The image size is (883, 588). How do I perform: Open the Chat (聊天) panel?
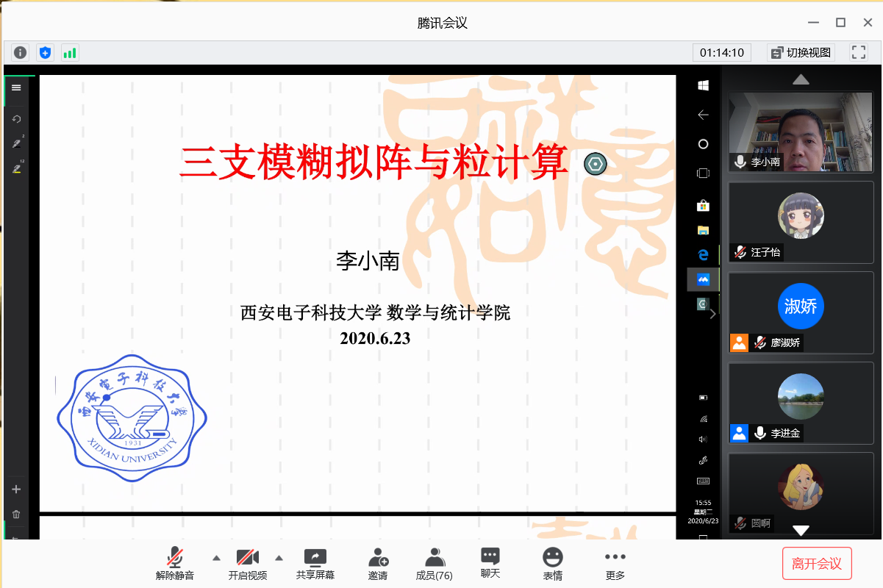pyautogui.click(x=490, y=563)
